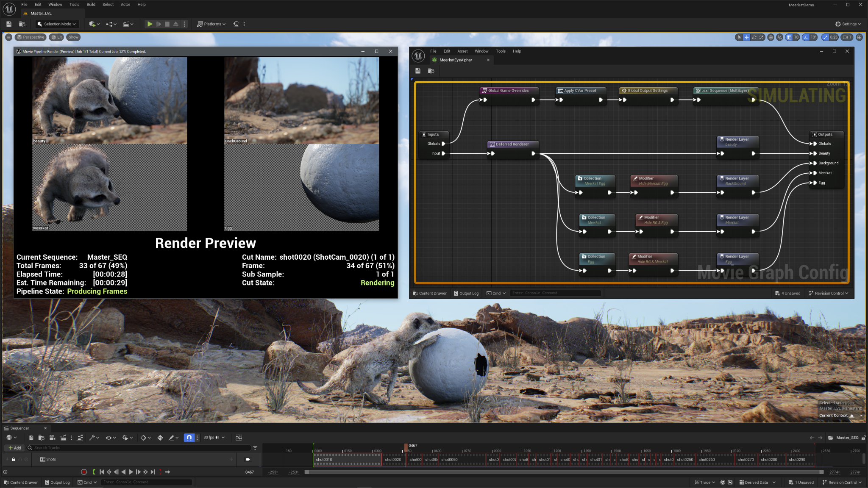Select the Move tool in viewport toolbar
Image resolution: width=868 pixels, height=488 pixels.
[x=747, y=38]
